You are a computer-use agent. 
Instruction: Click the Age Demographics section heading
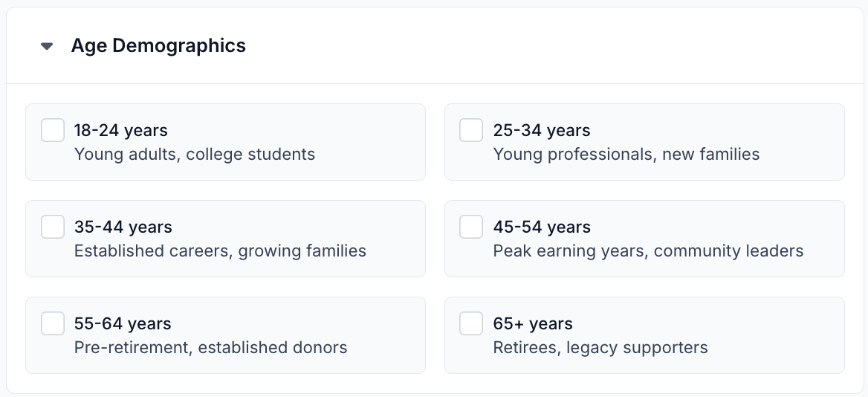click(158, 45)
